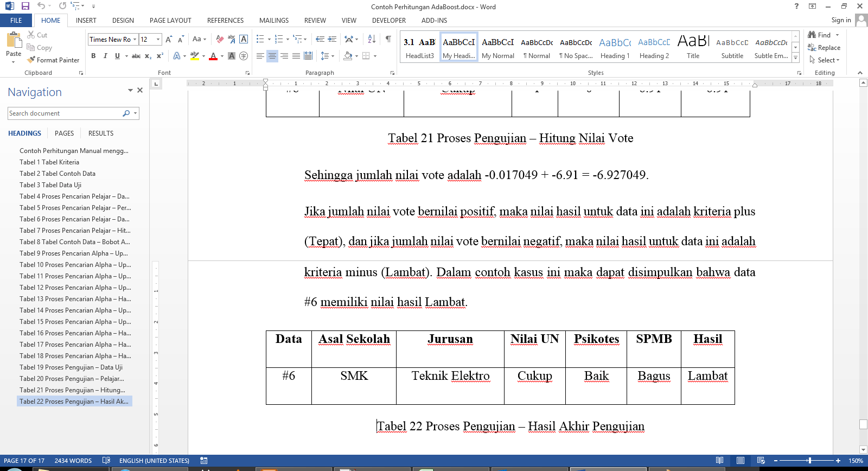Image resolution: width=868 pixels, height=471 pixels.
Task: Toggle Bold formatting
Action: (x=93, y=56)
